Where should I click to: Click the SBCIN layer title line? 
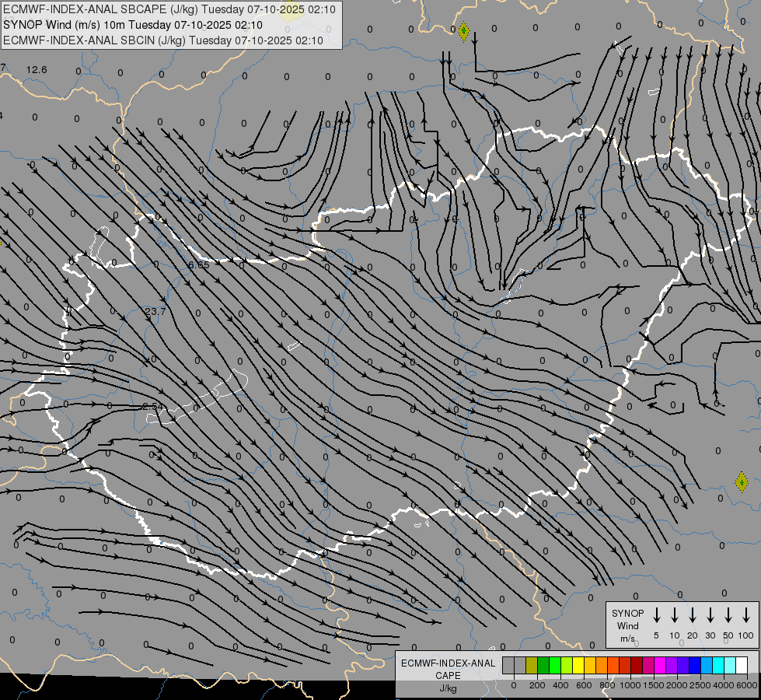(x=162, y=40)
